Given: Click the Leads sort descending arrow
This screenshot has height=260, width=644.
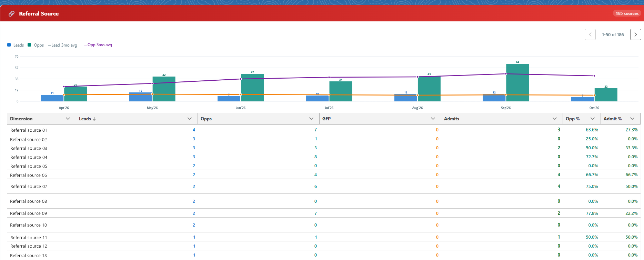Looking at the screenshot, I should [94, 119].
